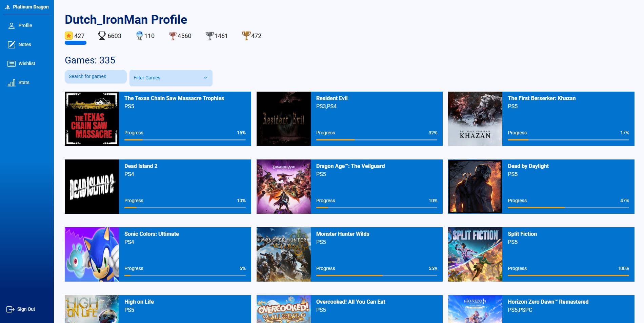
Task: Expand the Filter Games dropdown
Action: click(x=170, y=78)
